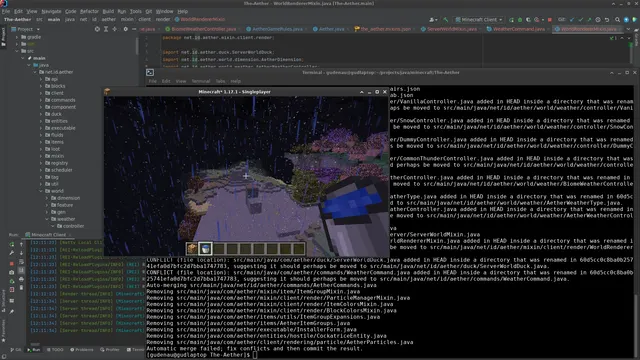
Task: Click Select Opened File target icon in Project panel
Action: 97,29
